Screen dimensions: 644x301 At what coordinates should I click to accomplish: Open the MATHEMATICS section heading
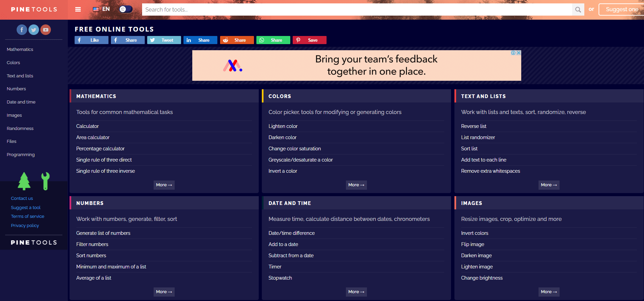point(96,96)
